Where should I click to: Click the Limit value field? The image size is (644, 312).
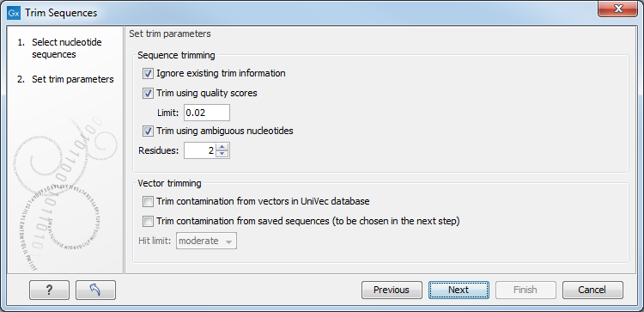[x=207, y=113]
